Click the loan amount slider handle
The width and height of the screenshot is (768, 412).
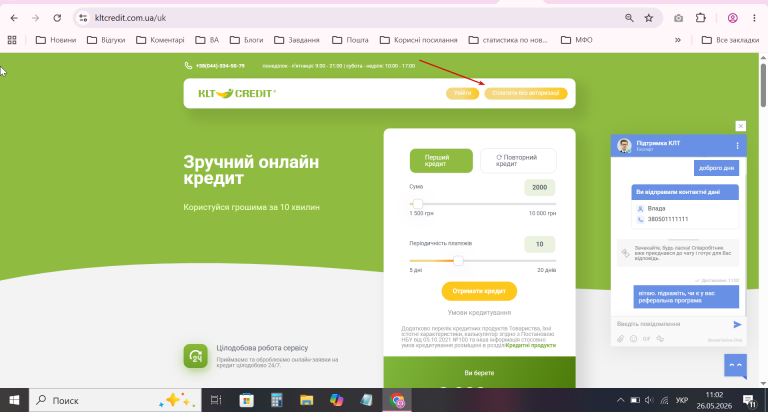coord(418,204)
